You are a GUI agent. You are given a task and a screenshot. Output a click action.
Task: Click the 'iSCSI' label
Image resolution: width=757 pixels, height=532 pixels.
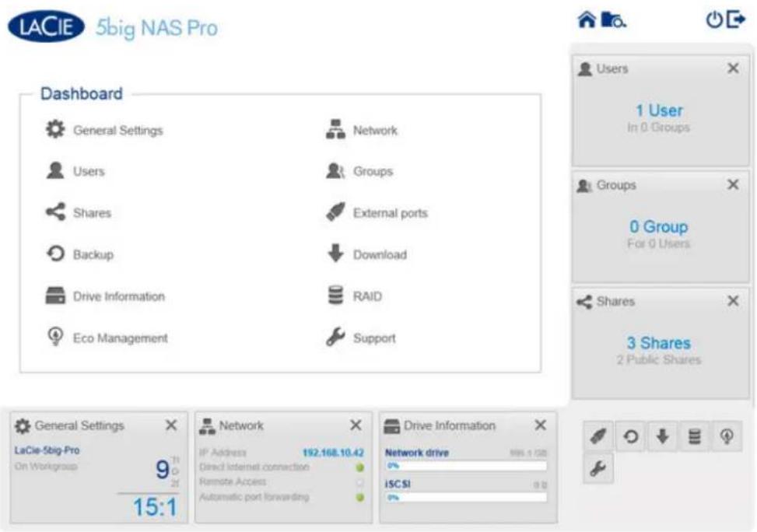[x=398, y=485]
